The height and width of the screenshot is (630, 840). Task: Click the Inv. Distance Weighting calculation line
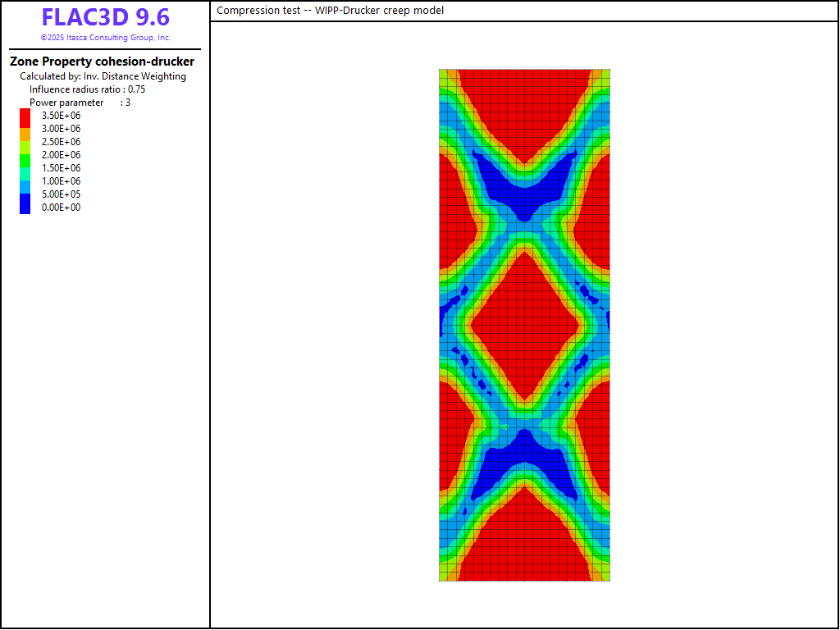(103, 76)
